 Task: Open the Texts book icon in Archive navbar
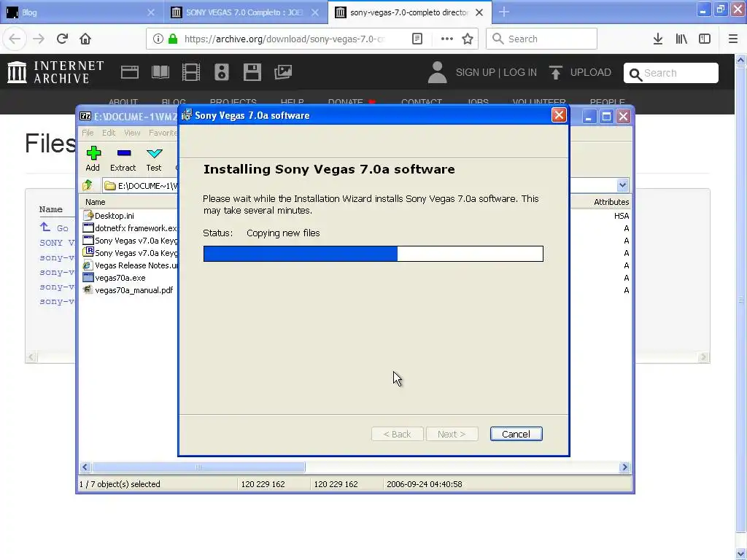click(160, 72)
